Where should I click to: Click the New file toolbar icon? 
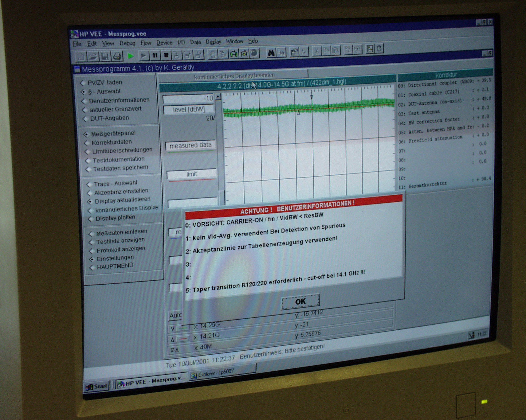click(81, 56)
